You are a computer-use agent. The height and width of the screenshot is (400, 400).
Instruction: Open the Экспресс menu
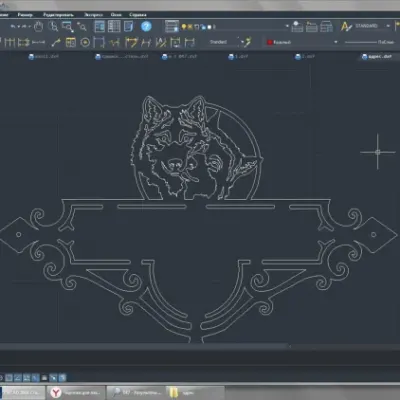93,15
